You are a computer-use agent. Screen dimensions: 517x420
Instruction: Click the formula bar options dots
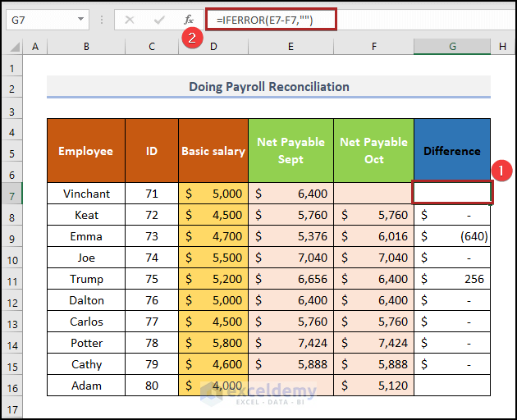point(101,19)
